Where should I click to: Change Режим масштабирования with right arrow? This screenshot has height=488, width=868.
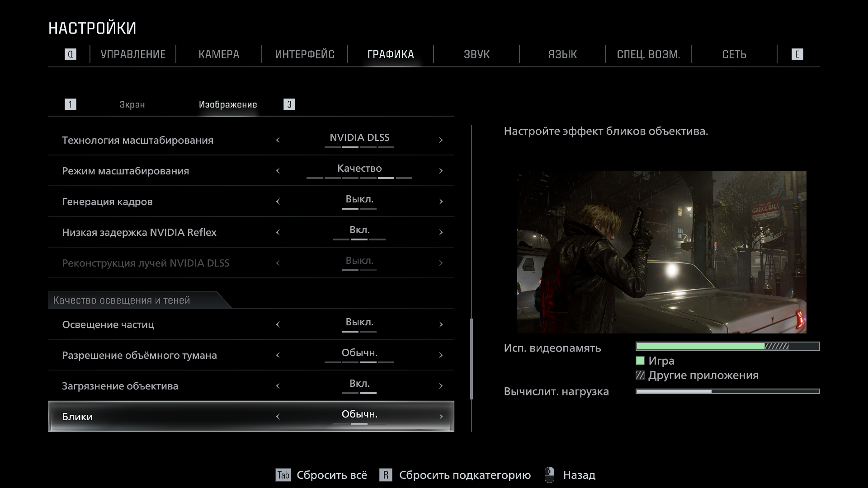coord(441,171)
